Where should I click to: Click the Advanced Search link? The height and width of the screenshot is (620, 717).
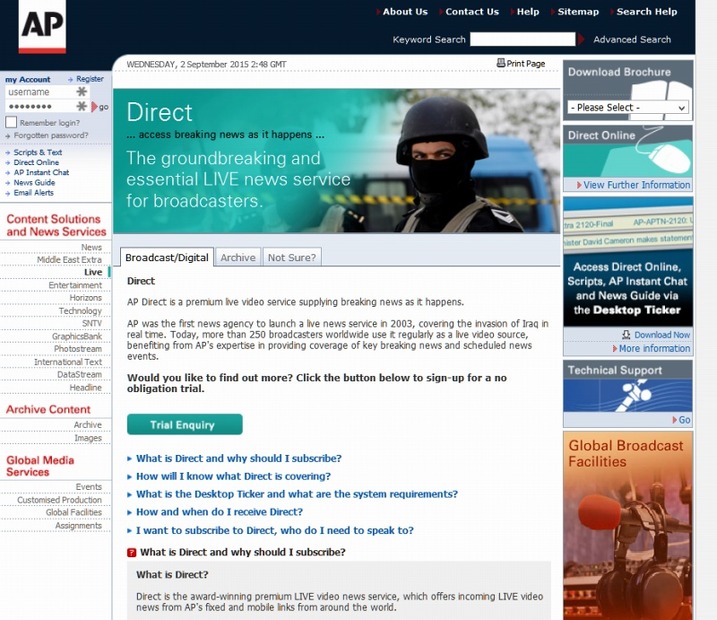coord(632,39)
